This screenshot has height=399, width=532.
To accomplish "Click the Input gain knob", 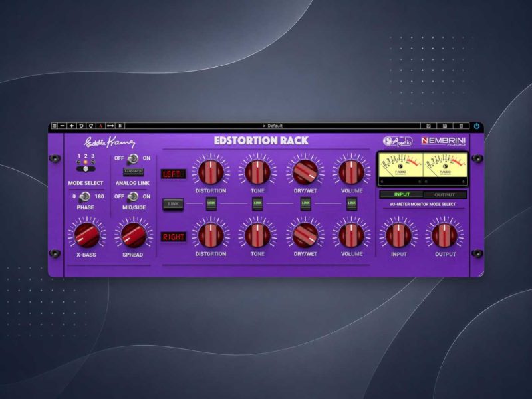I will click(398, 235).
